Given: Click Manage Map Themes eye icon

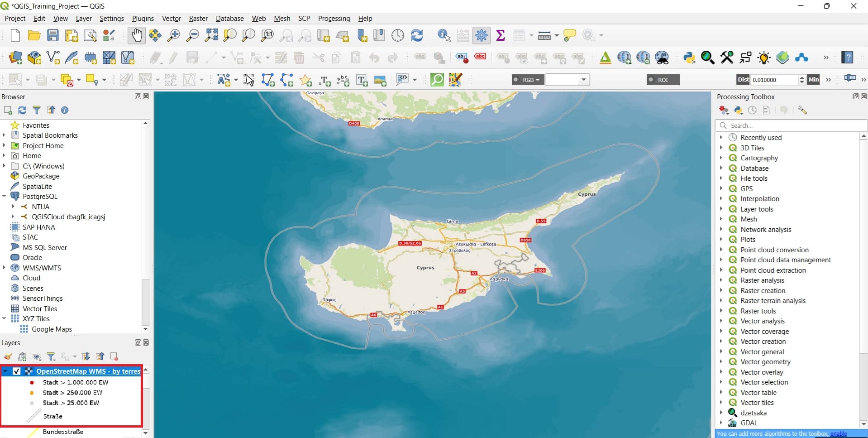Looking at the screenshot, I should 37,356.
